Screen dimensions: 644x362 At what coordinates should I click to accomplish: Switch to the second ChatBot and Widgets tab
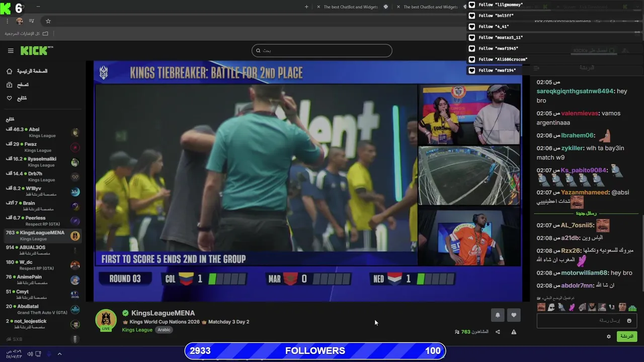[x=431, y=7]
